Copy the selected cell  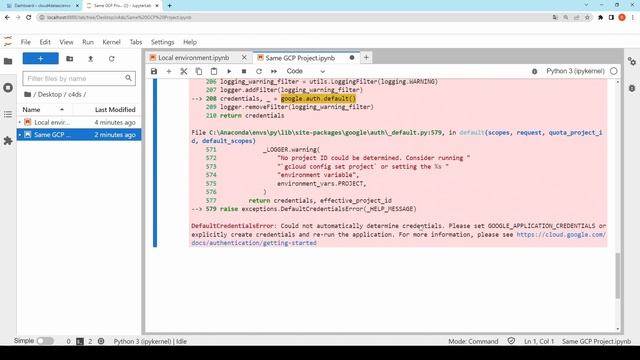199,71
